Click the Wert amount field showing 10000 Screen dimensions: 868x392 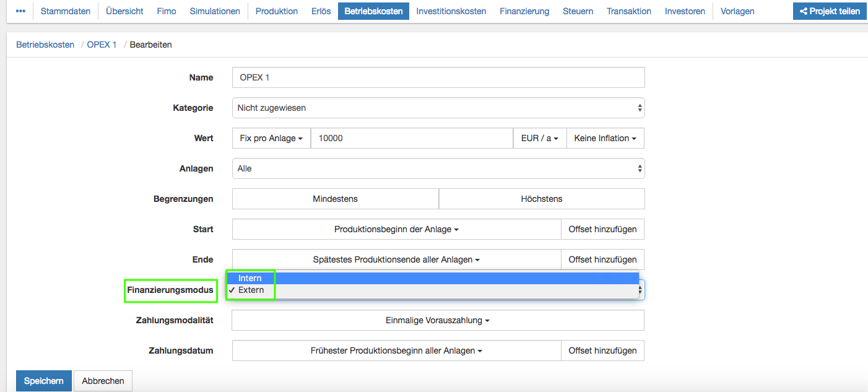[x=412, y=138]
